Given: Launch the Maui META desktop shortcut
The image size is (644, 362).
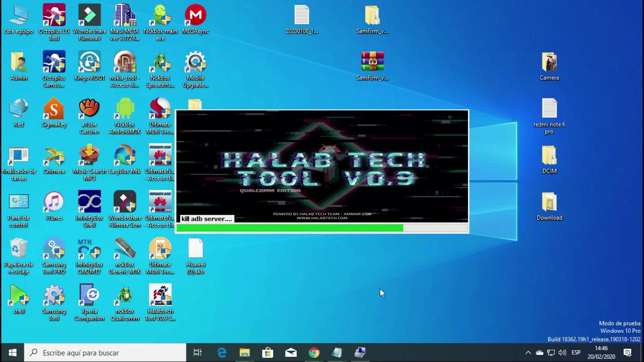Looking at the screenshot, I should 124,22.
